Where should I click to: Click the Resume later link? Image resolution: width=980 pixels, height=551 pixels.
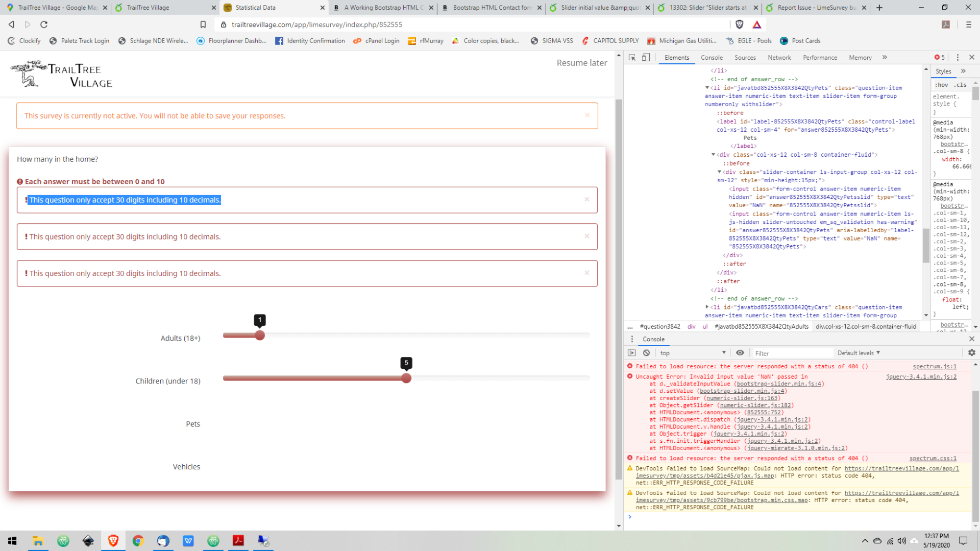[582, 63]
